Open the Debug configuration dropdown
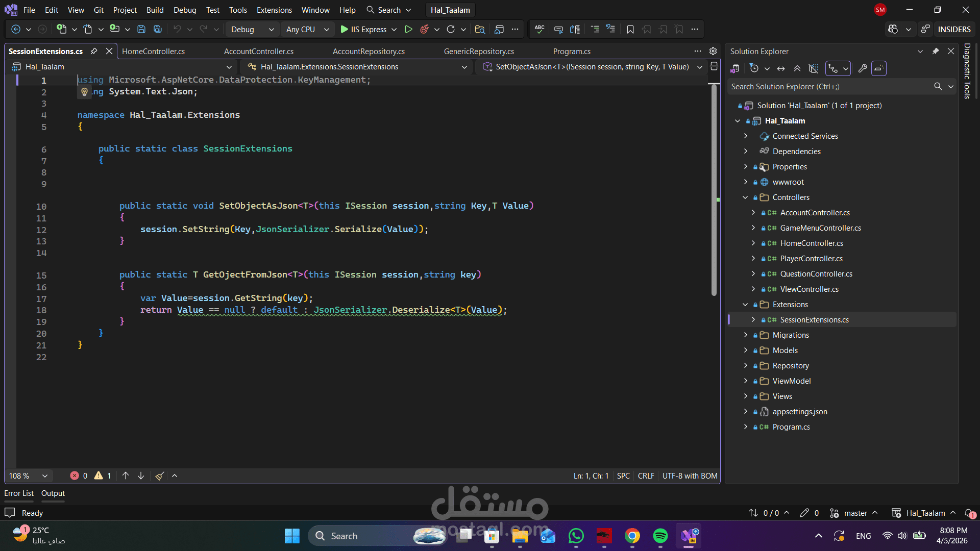The width and height of the screenshot is (980, 551). [253, 30]
